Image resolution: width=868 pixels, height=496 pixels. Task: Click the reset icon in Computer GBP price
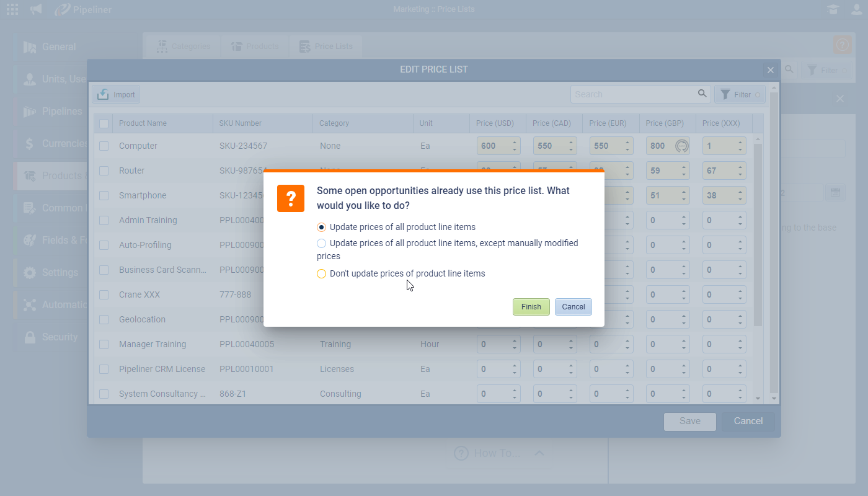point(681,146)
